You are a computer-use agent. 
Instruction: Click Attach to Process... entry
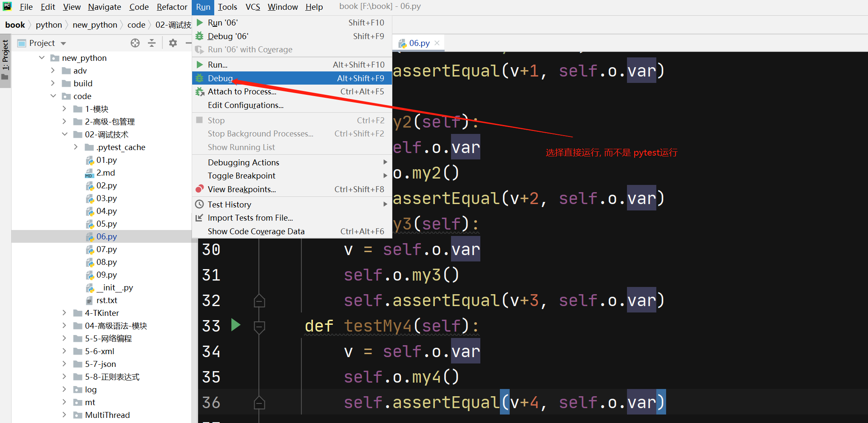coord(242,91)
